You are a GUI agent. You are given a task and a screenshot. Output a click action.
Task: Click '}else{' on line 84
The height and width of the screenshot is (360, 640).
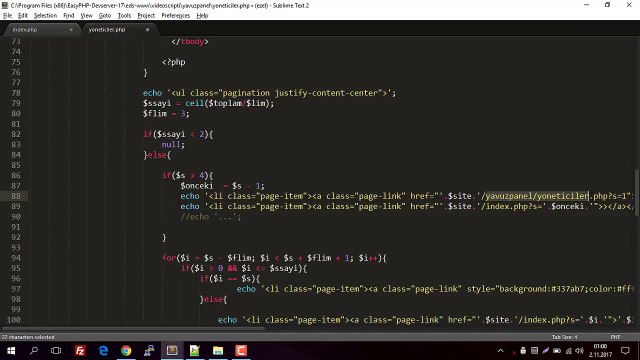pyautogui.click(x=157, y=155)
